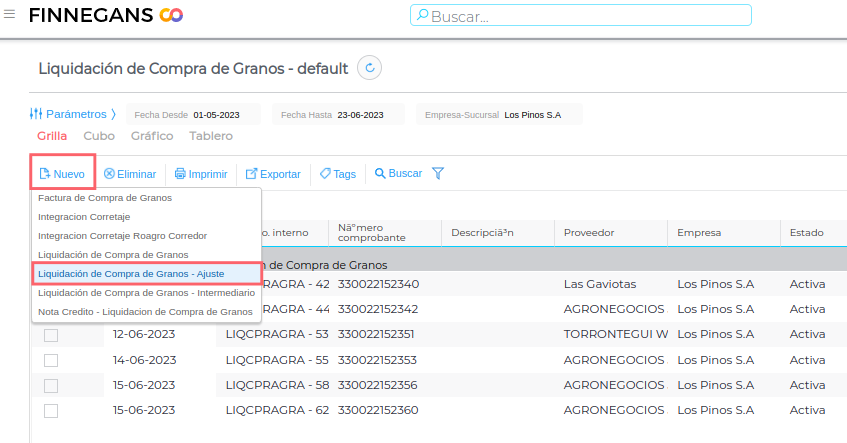Image resolution: width=847 pixels, height=443 pixels.
Task: Open the Empresa-Sucursal Los Pinos S.A field
Action: (499, 115)
